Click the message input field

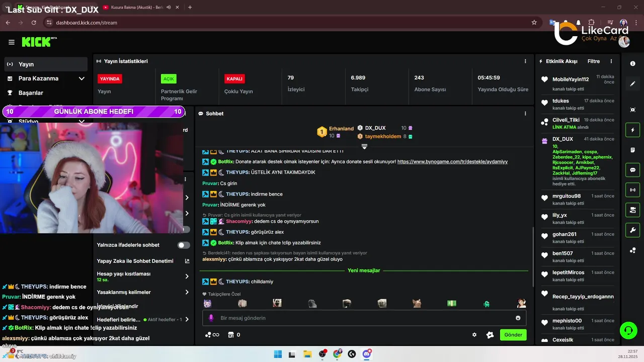(x=364, y=318)
